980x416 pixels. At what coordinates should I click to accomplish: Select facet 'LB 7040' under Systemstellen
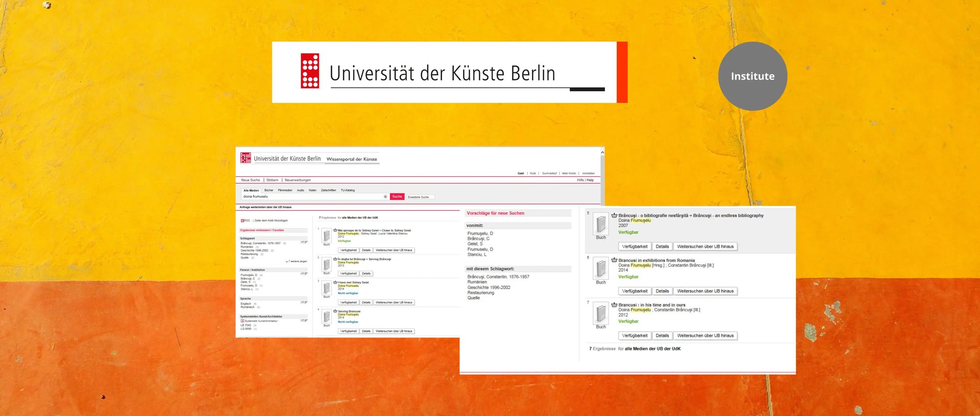point(246,325)
